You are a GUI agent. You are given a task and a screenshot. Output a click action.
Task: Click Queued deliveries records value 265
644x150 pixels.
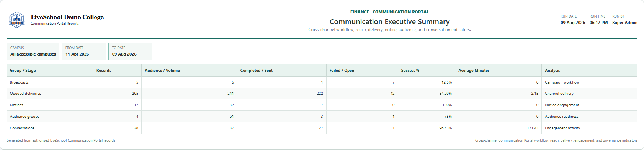[x=135, y=94]
